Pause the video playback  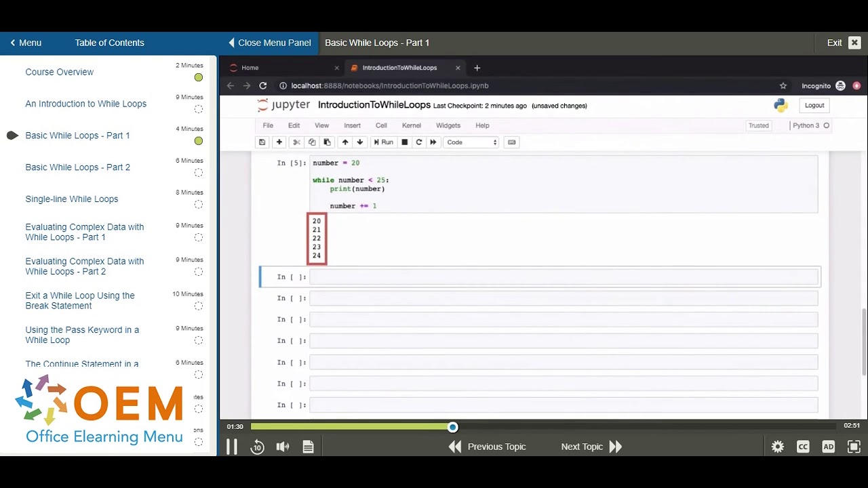(232, 447)
